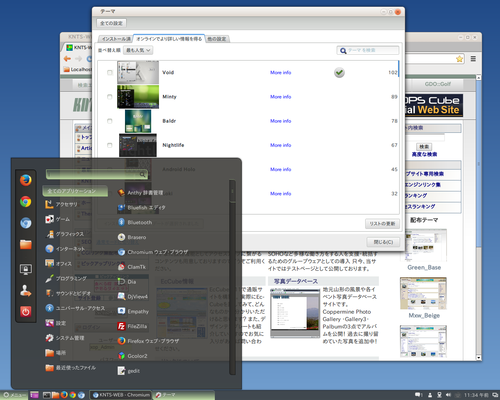Launch Bluefish editor from the app list
The width and height of the screenshot is (500, 400).
point(141,208)
